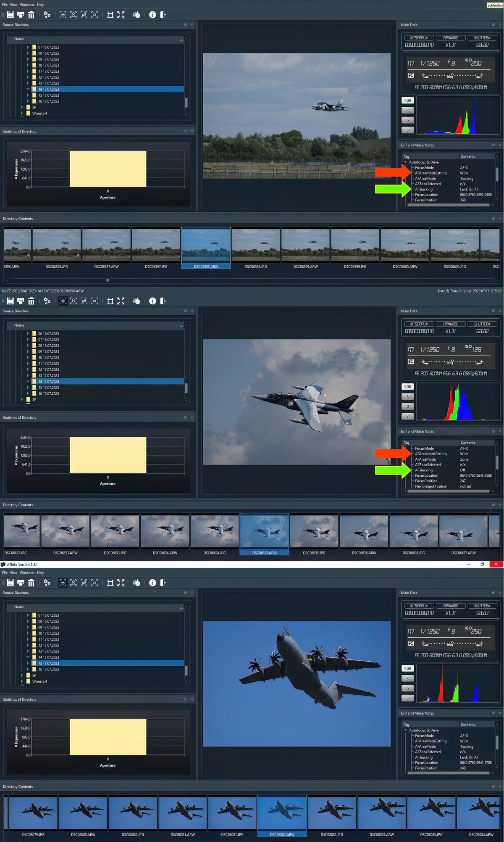Click the save icon in the topmost toolbar
The height and width of the screenshot is (842, 504).
[10, 15]
